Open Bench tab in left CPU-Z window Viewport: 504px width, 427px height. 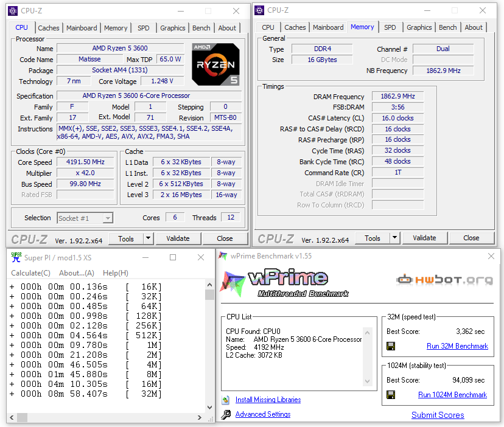coord(201,28)
